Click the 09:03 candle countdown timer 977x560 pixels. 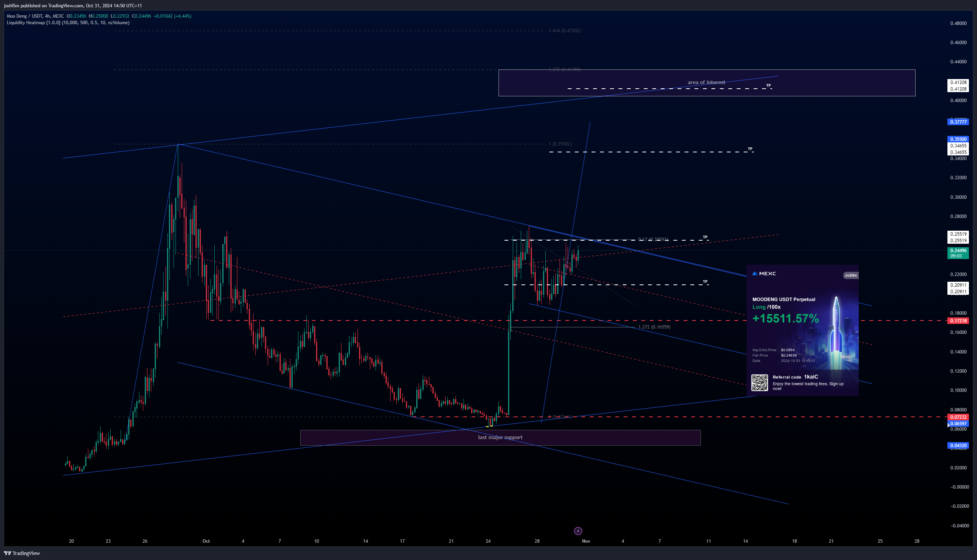[956, 256]
